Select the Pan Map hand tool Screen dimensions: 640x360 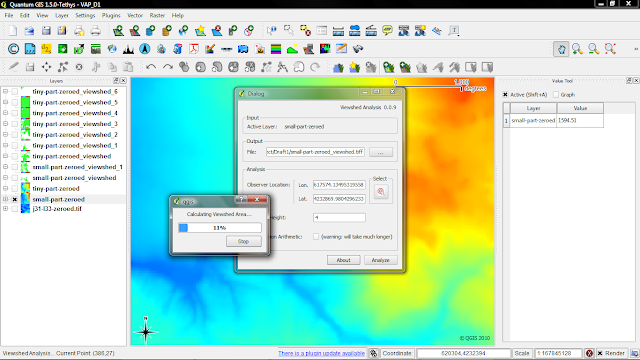click(x=561, y=49)
